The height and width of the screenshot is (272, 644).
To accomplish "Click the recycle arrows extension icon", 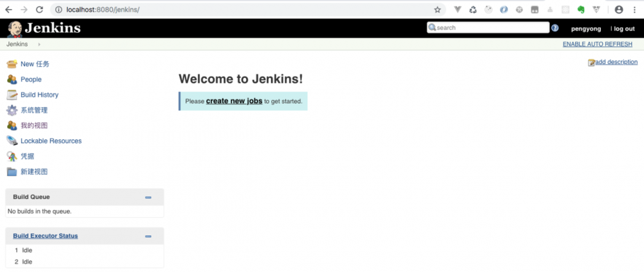I will [473, 10].
